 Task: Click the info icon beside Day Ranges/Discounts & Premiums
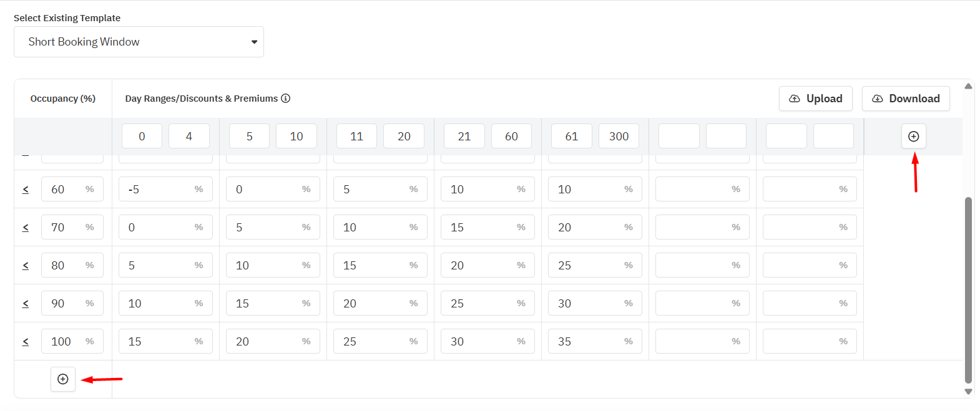286,99
